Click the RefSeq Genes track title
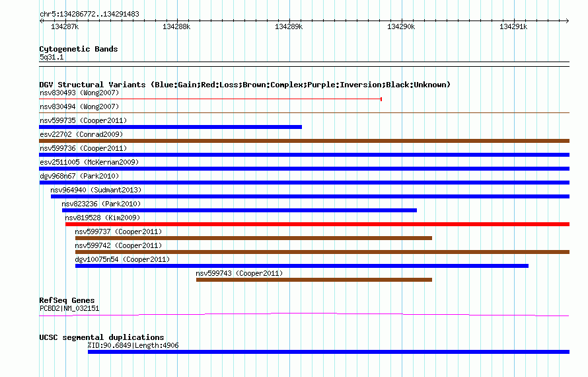This screenshot has width=588, height=377. (x=67, y=300)
